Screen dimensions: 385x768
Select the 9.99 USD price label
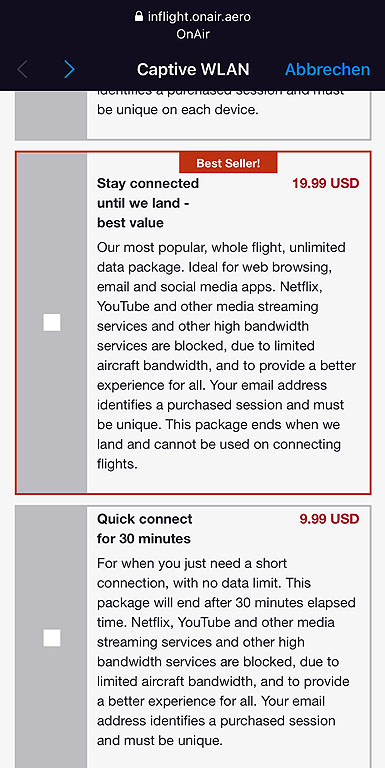click(x=329, y=519)
